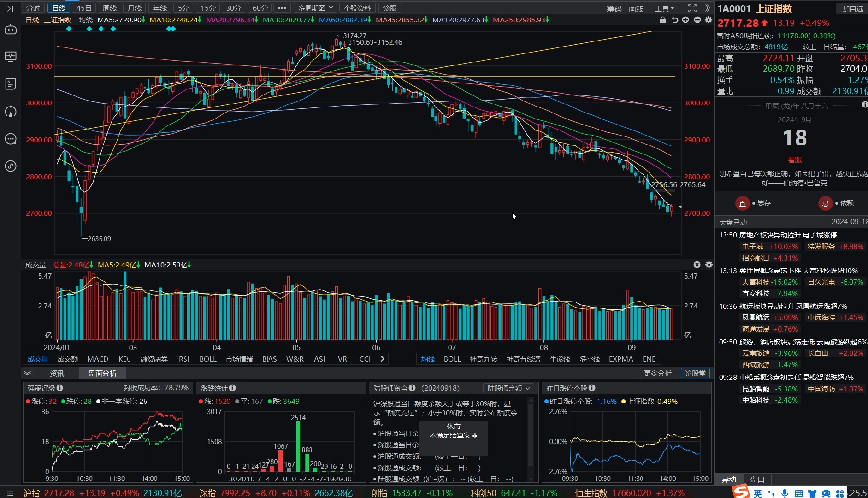Click the 更多分析 button
This screenshot has width=868, height=498.
click(658, 373)
